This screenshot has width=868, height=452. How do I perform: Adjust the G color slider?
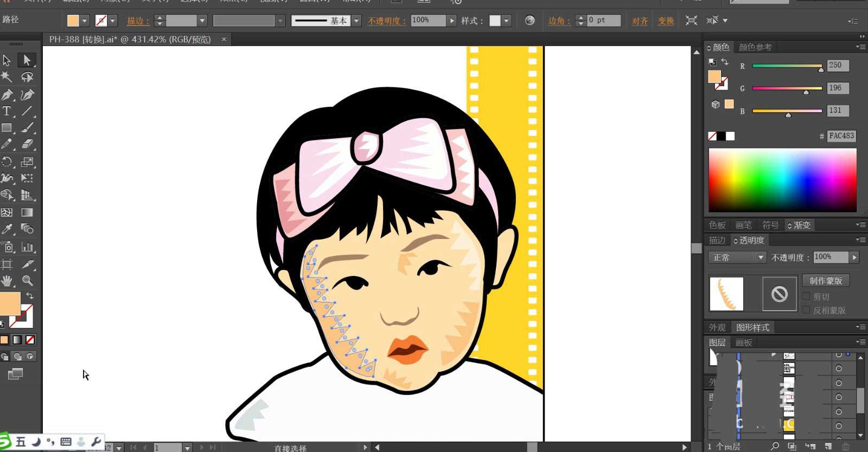[787, 89]
